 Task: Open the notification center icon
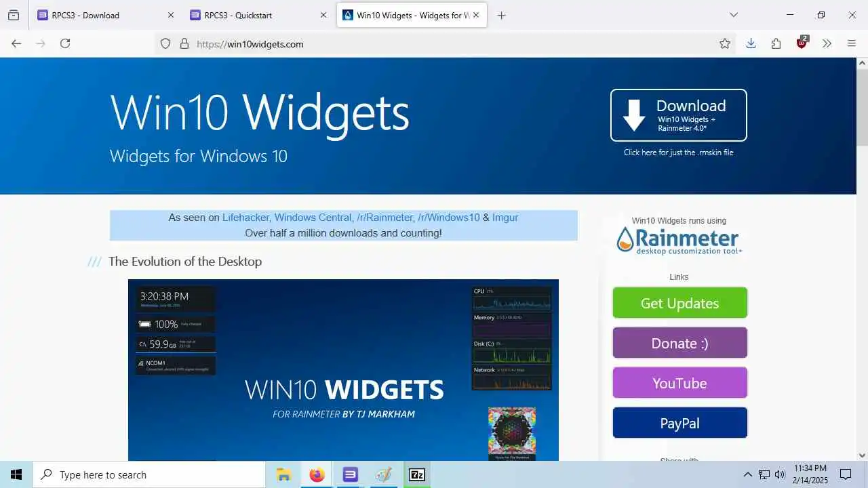846,474
